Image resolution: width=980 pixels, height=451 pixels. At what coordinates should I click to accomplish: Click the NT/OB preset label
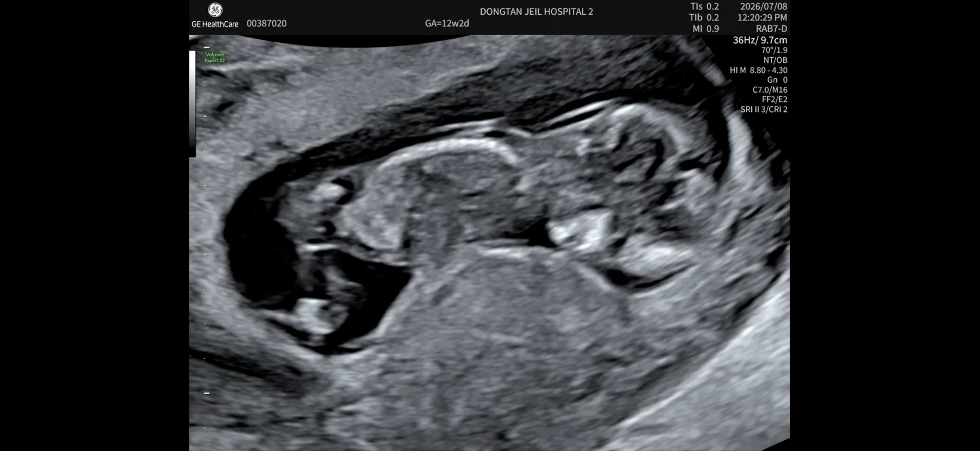[x=775, y=60]
